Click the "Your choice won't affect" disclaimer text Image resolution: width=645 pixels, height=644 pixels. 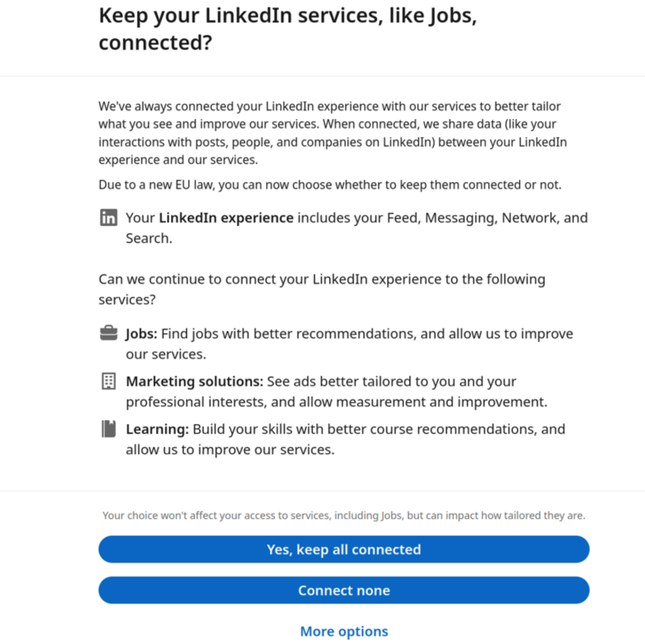click(344, 516)
